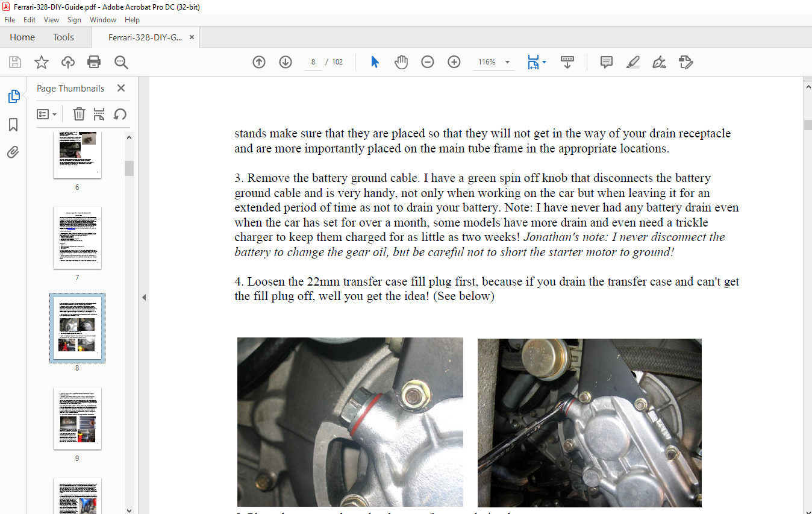Click document vertical scrollbar handle
This screenshot has height=514, width=812.
click(x=808, y=125)
